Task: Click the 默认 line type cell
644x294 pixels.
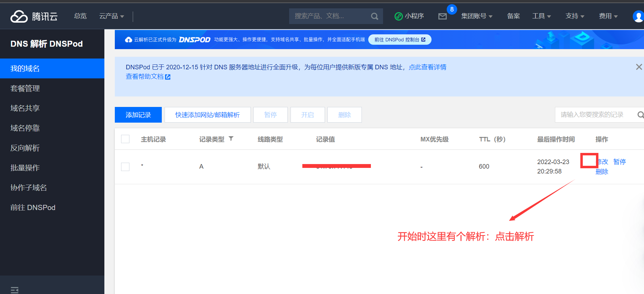Action: pos(264,167)
